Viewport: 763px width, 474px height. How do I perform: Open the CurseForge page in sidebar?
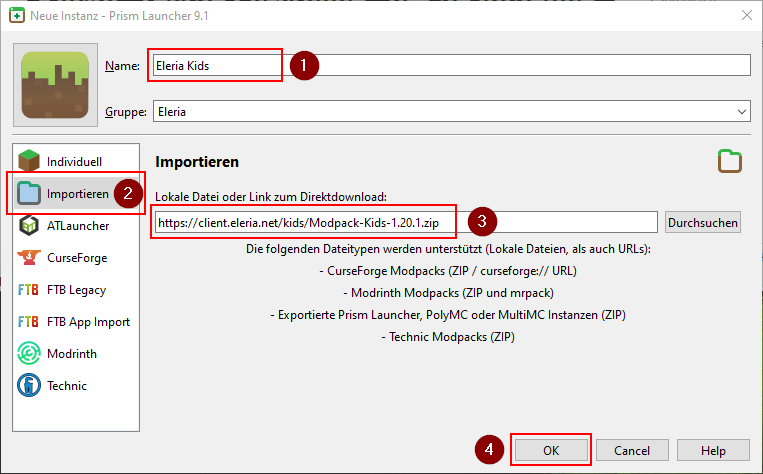pyautogui.click(x=76, y=258)
